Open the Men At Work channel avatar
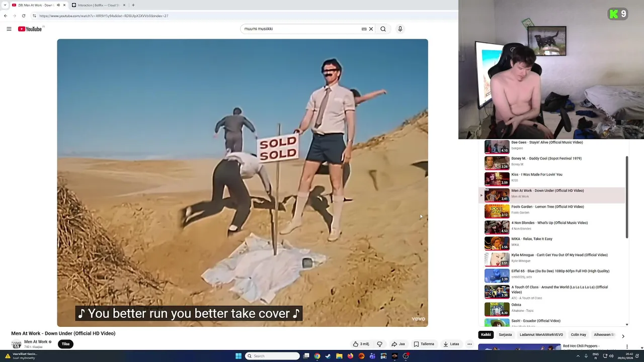 coord(16,344)
